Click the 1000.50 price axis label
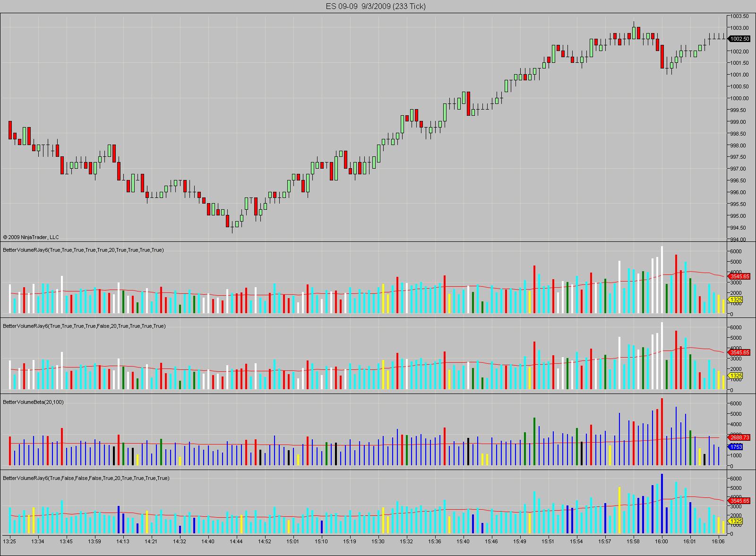 pos(739,86)
